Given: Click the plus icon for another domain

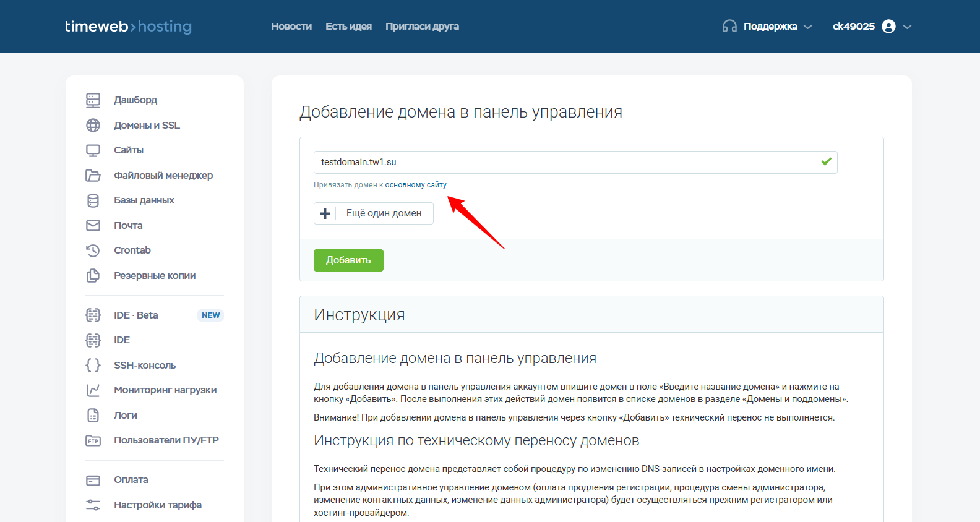Looking at the screenshot, I should tap(325, 213).
